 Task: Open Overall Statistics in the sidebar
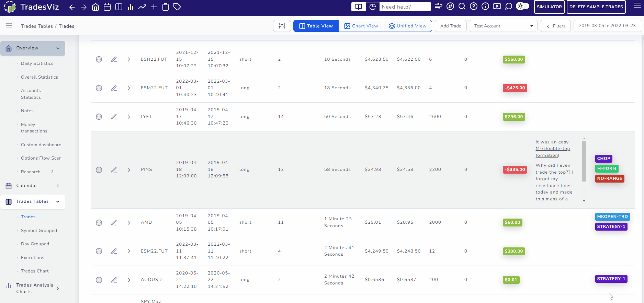[39, 77]
